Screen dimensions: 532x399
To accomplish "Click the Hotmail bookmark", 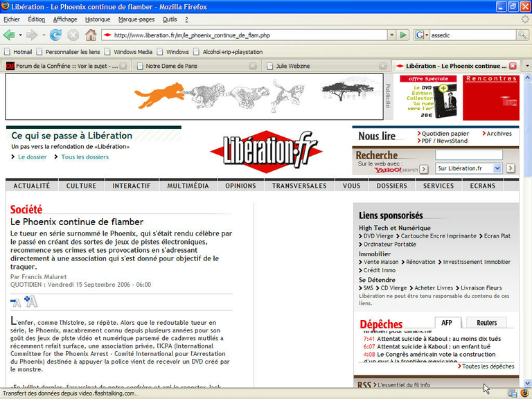I will point(18,52).
